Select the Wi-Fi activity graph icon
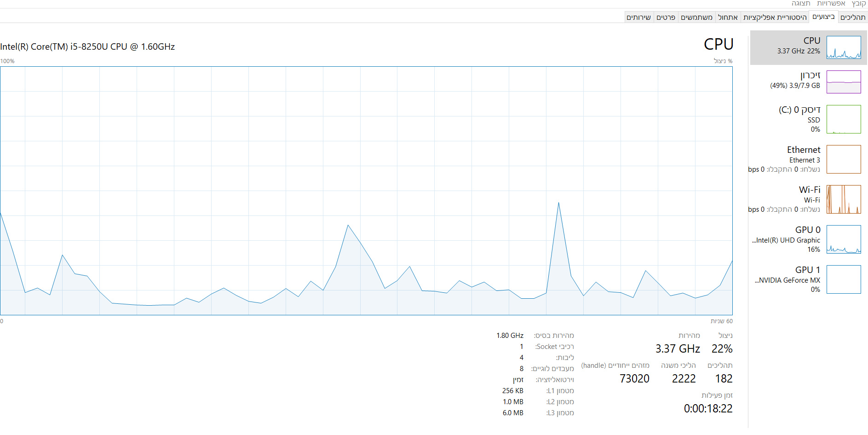868x435 pixels. pyautogui.click(x=844, y=199)
